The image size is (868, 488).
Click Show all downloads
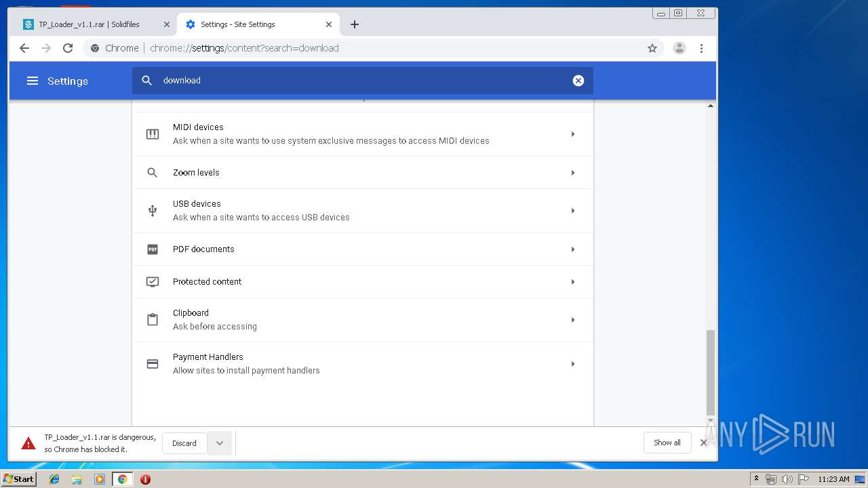coord(667,443)
